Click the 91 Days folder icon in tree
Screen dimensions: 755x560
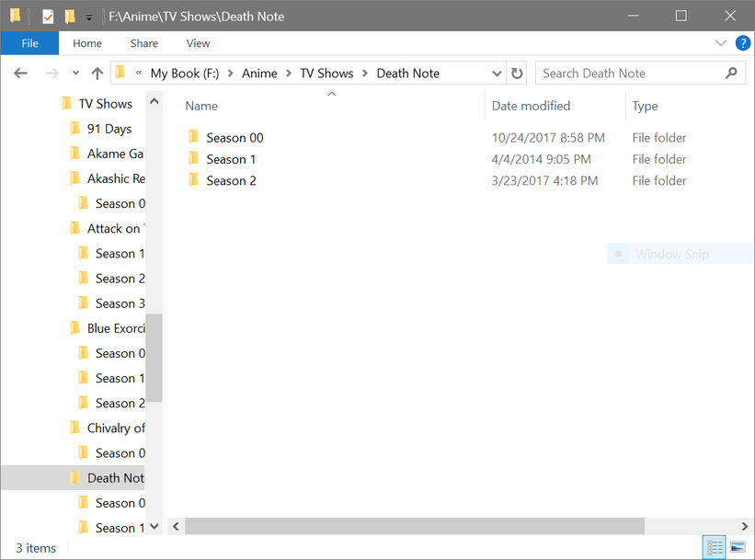[75, 129]
